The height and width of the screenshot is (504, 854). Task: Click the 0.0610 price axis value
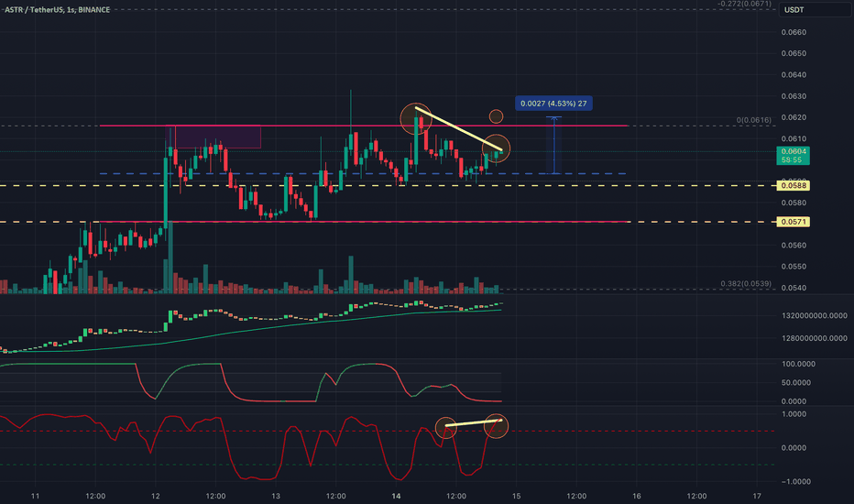coord(794,138)
